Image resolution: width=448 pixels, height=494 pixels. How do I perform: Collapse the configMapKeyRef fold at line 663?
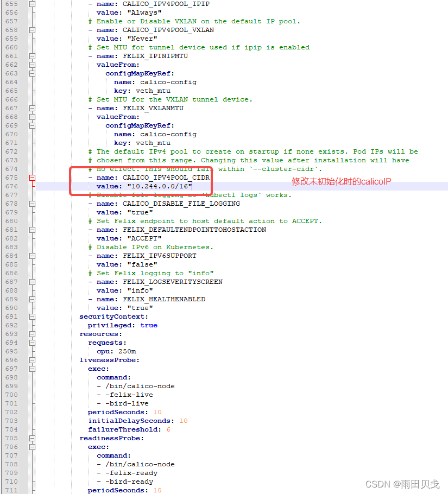tap(31, 73)
